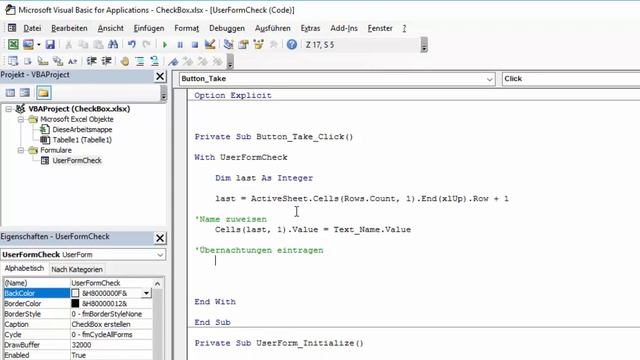Viewport: 640px width, 360px height.
Task: Click BackColor white color swatch
Action: coord(76,293)
